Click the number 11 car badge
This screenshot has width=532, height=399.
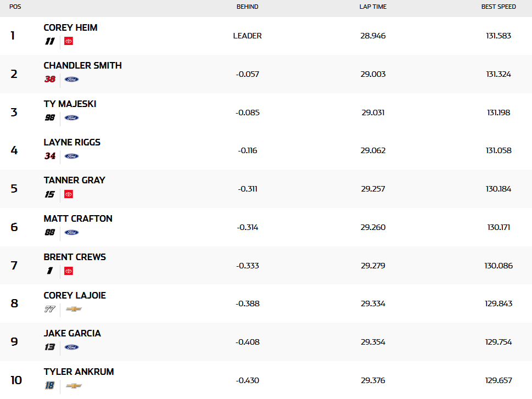50,41
